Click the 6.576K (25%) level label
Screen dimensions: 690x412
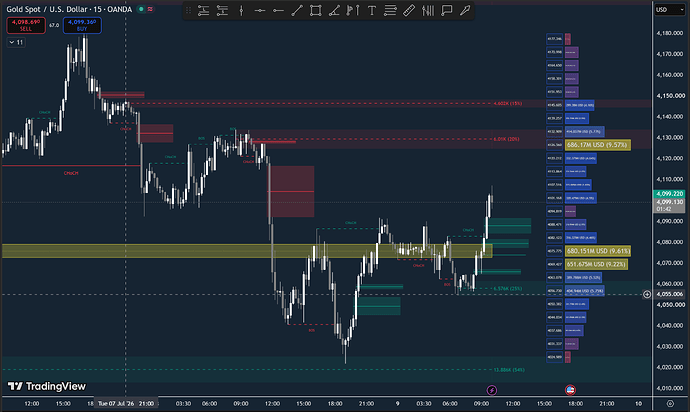point(508,289)
